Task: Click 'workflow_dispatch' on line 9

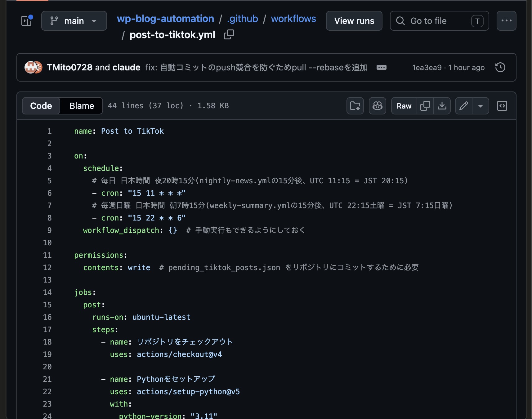Action: coord(121,230)
